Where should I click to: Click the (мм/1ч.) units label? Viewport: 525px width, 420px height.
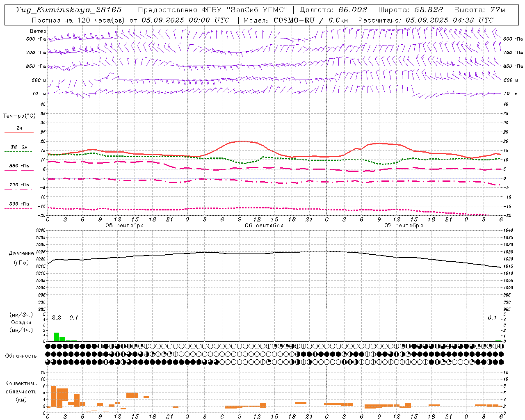point(21,330)
